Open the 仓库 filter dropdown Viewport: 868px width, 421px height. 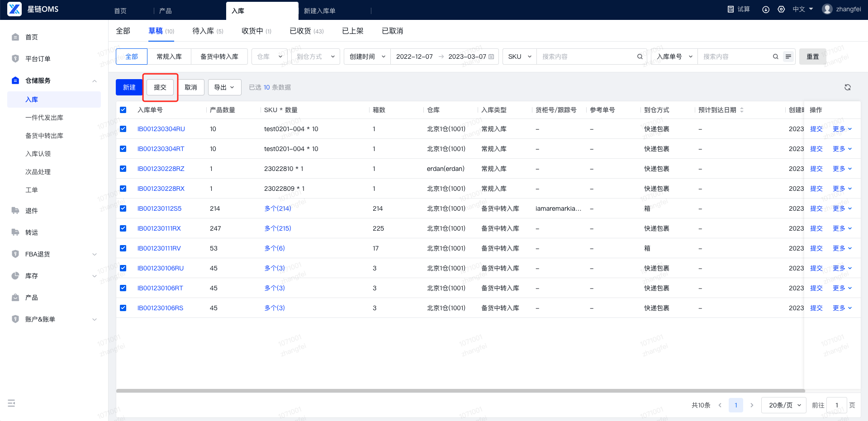pyautogui.click(x=270, y=57)
